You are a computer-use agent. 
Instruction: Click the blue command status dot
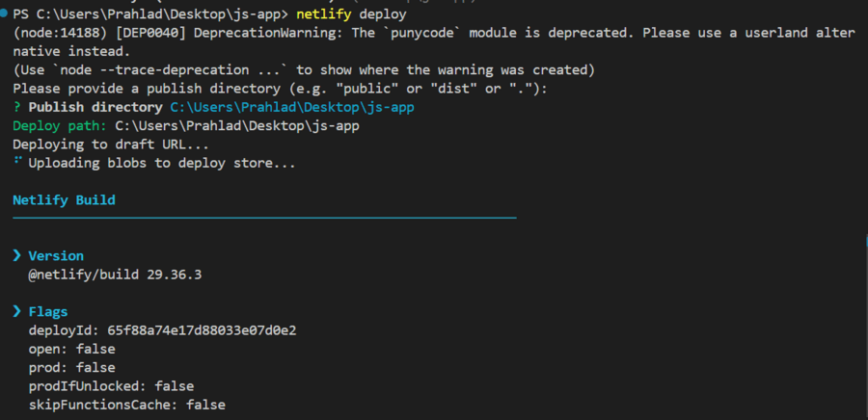coord(5,14)
